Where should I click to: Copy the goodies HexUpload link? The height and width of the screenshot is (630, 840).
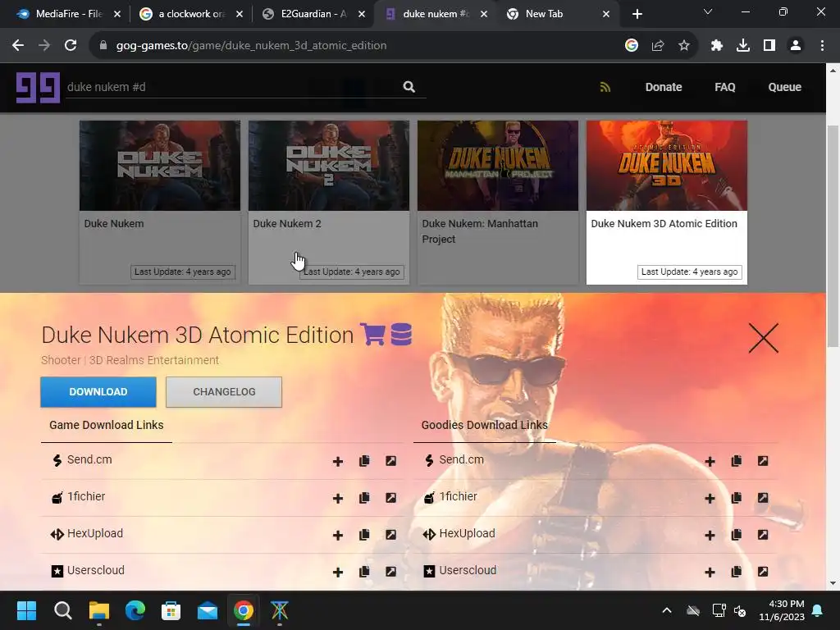[737, 535]
